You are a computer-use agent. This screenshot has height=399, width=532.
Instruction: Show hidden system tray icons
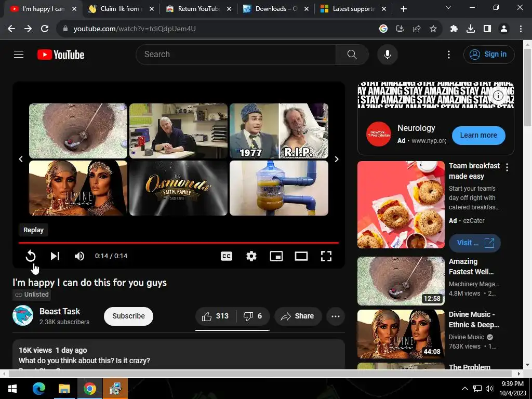click(465, 389)
